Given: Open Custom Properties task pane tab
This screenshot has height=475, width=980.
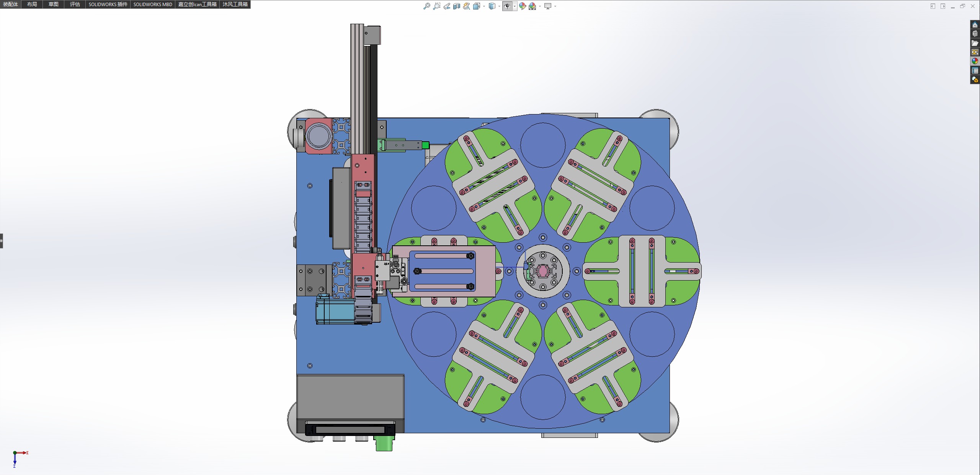Looking at the screenshot, I should [975, 71].
